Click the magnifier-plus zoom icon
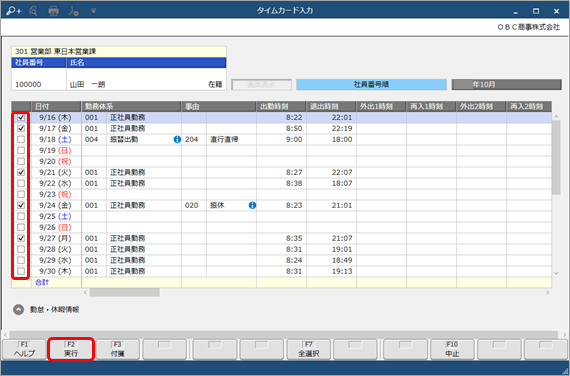This screenshot has width=570, height=376. 13,11
